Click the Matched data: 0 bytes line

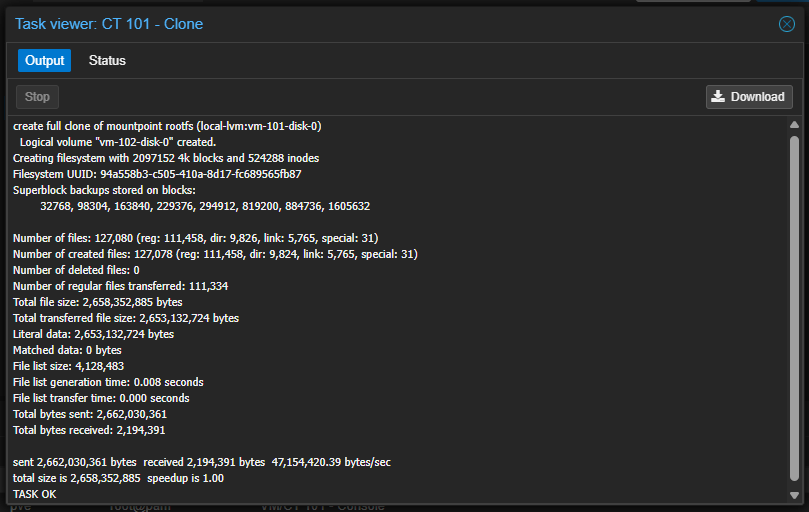[x=67, y=350]
